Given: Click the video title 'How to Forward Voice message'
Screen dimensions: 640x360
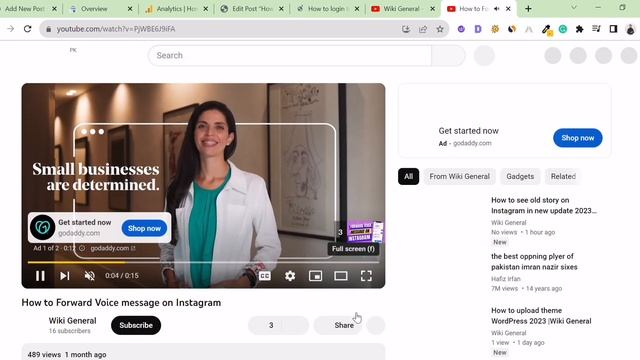Looking at the screenshot, I should pyautogui.click(x=121, y=302).
